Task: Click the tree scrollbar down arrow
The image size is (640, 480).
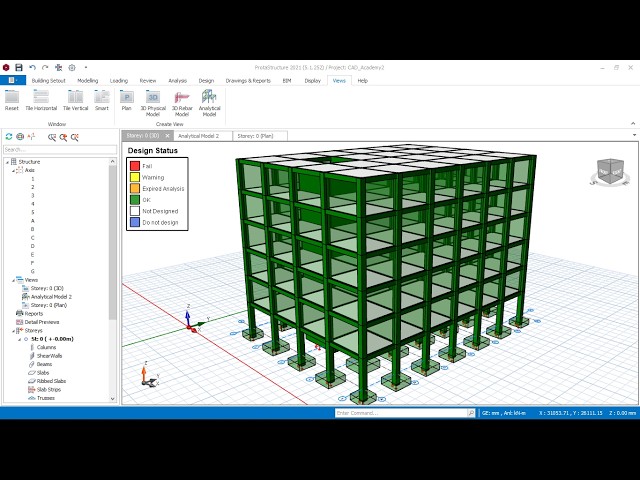Action: tap(113, 399)
